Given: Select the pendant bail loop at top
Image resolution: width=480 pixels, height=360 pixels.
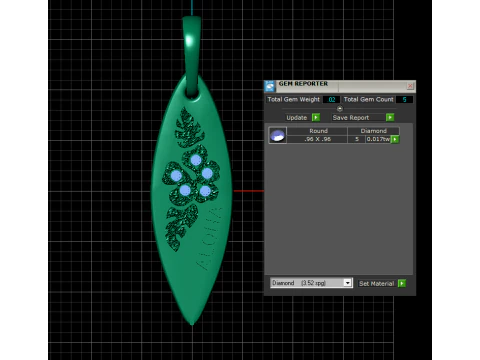Looking at the screenshot, I should (x=192, y=55).
